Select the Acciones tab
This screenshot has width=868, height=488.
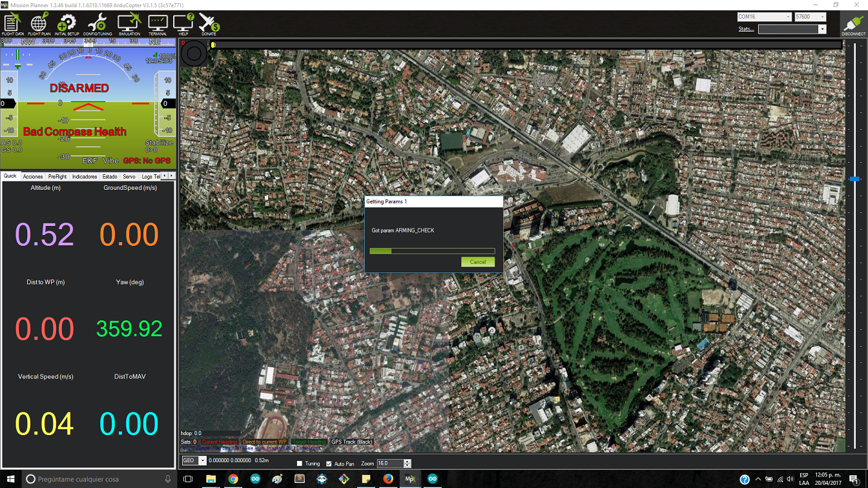point(33,176)
